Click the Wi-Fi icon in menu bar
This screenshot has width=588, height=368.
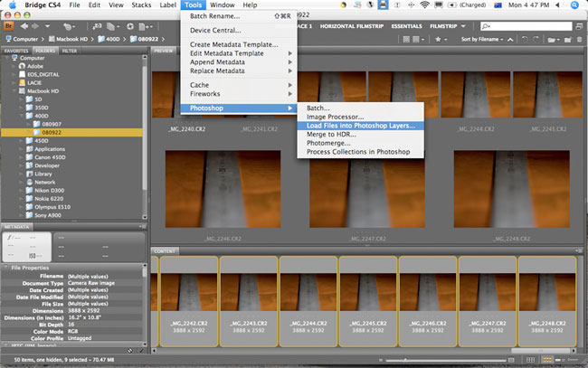[x=424, y=5]
